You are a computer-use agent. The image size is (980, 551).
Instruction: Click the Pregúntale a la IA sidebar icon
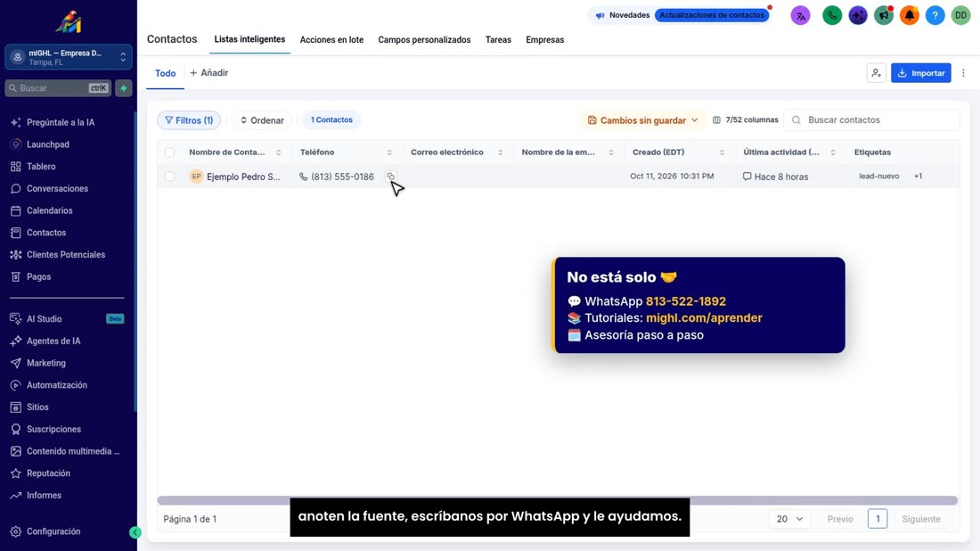(x=16, y=122)
